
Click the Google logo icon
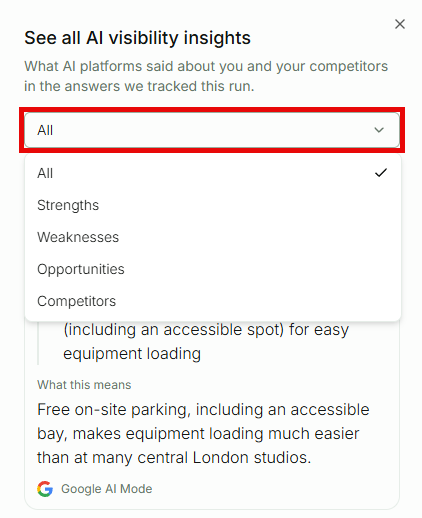pyautogui.click(x=45, y=489)
